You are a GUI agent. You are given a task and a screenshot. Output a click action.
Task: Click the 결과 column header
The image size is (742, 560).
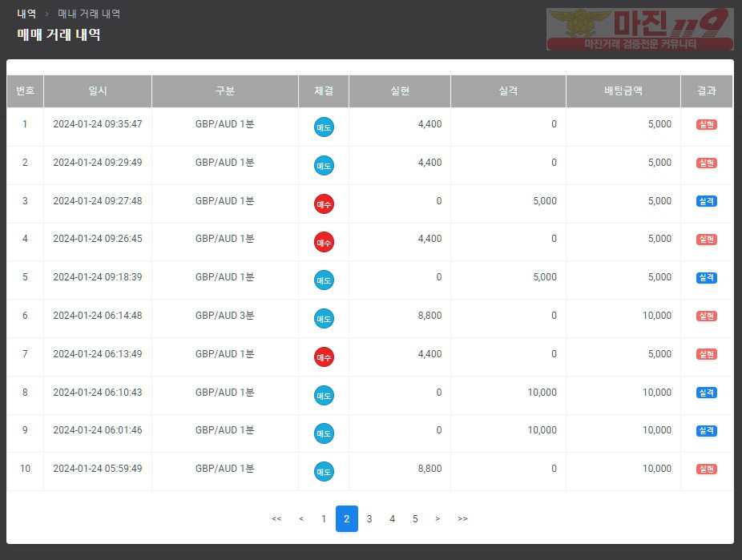(x=707, y=91)
